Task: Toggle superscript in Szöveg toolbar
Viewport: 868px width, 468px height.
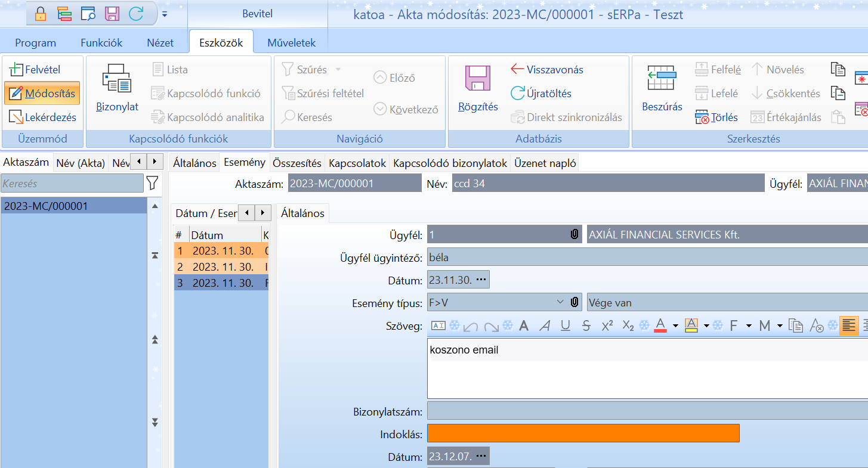Action: [x=607, y=326]
